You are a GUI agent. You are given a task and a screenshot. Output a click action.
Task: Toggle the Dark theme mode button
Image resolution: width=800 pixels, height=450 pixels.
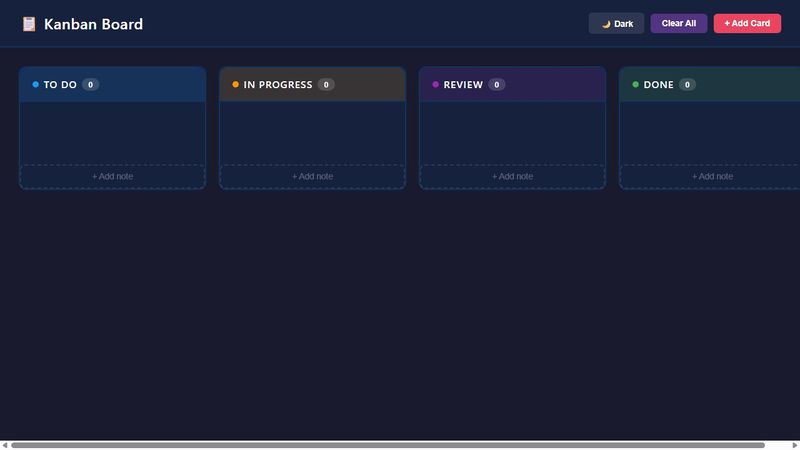coord(616,23)
